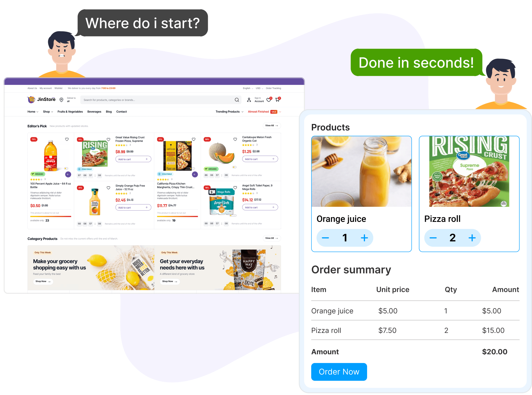Open the Beverages menu item

coord(94,112)
